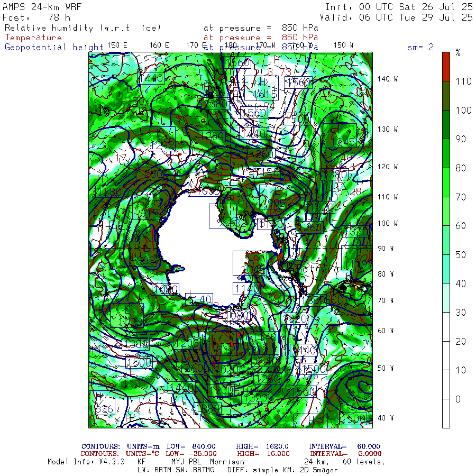Click the 'sm= 2' smoothing label
The height and width of the screenshot is (476, 476).
420,47
